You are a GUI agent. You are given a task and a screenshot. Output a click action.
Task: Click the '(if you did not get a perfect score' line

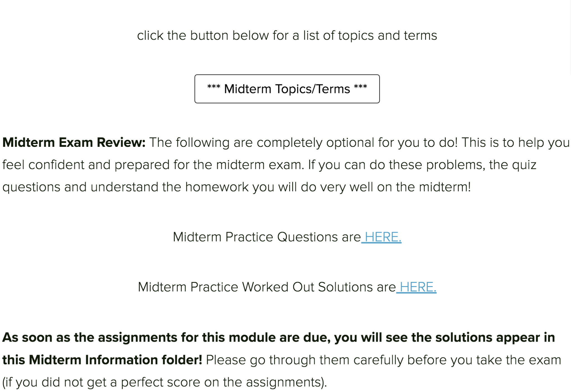pyautogui.click(x=164, y=382)
